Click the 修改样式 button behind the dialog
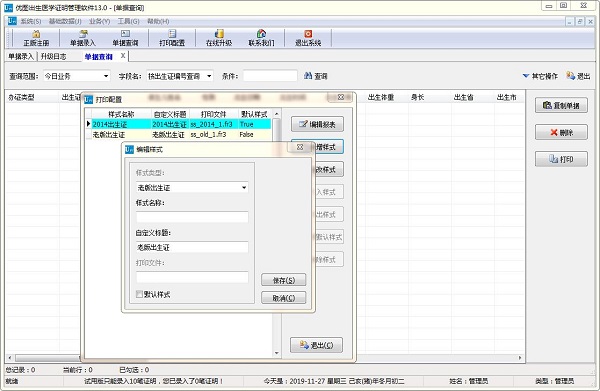 pyautogui.click(x=329, y=169)
